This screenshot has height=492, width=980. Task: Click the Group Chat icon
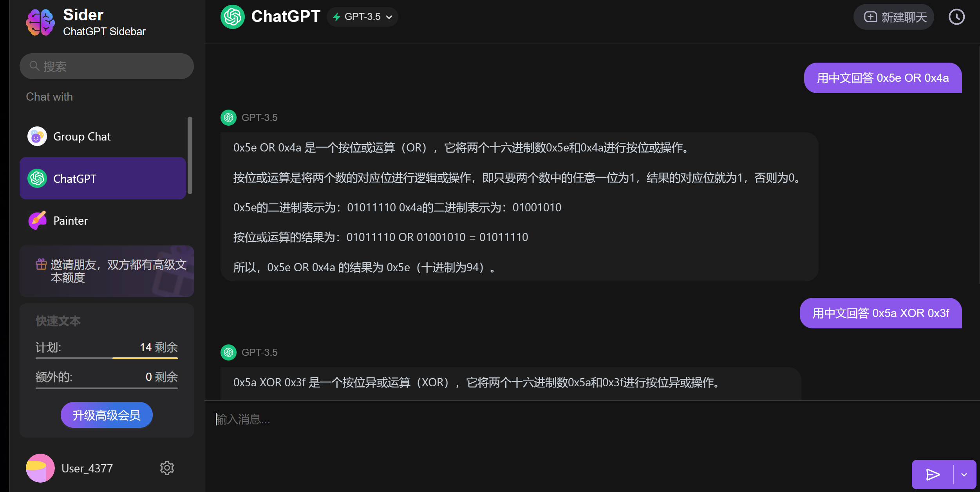[x=38, y=136]
